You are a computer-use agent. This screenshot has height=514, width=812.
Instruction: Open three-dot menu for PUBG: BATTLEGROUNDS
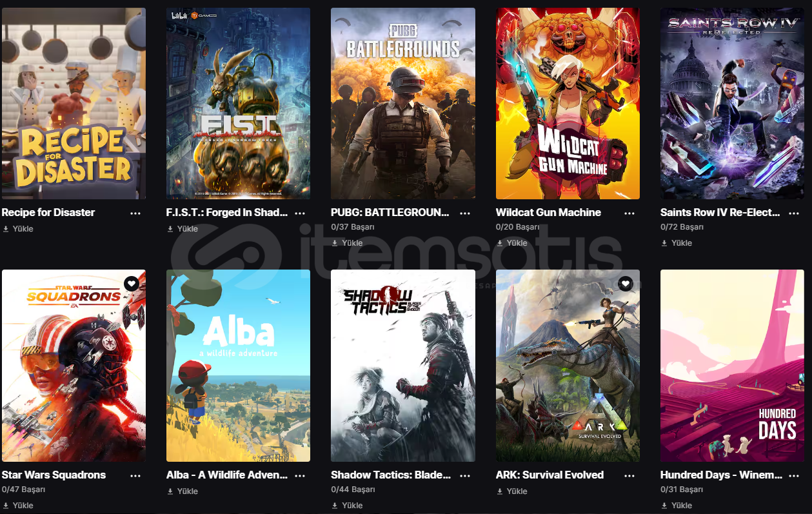point(464,213)
